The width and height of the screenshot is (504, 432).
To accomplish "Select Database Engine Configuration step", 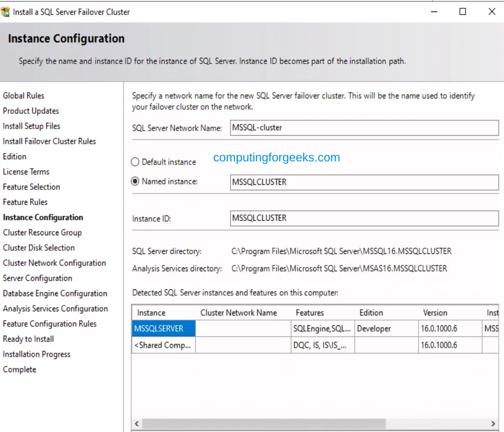I will [x=55, y=294].
